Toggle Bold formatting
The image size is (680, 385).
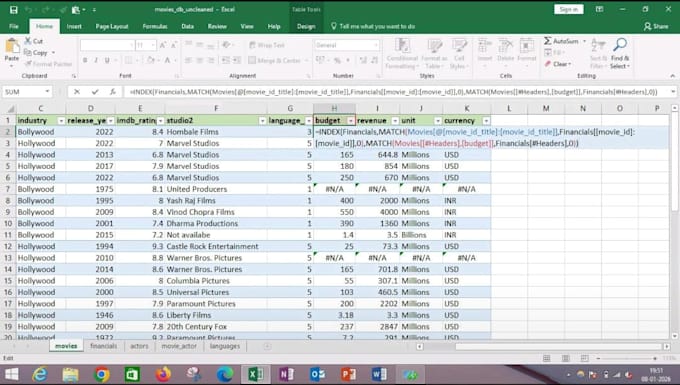85,60
